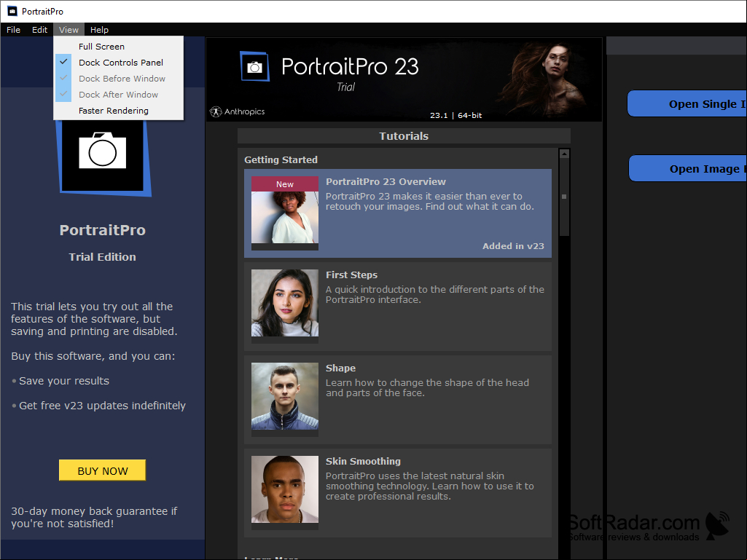The image size is (747, 560).
Task: Open the Edit menu
Action: click(x=39, y=30)
